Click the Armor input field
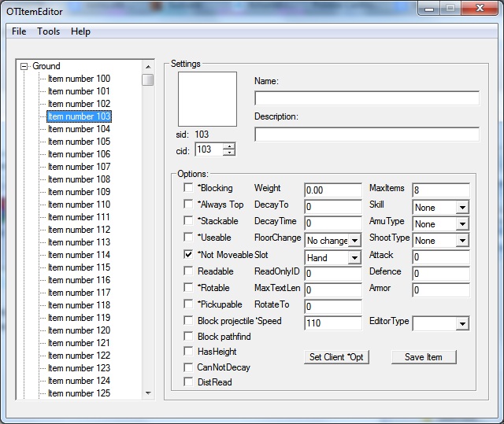504x424 pixels. [441, 289]
